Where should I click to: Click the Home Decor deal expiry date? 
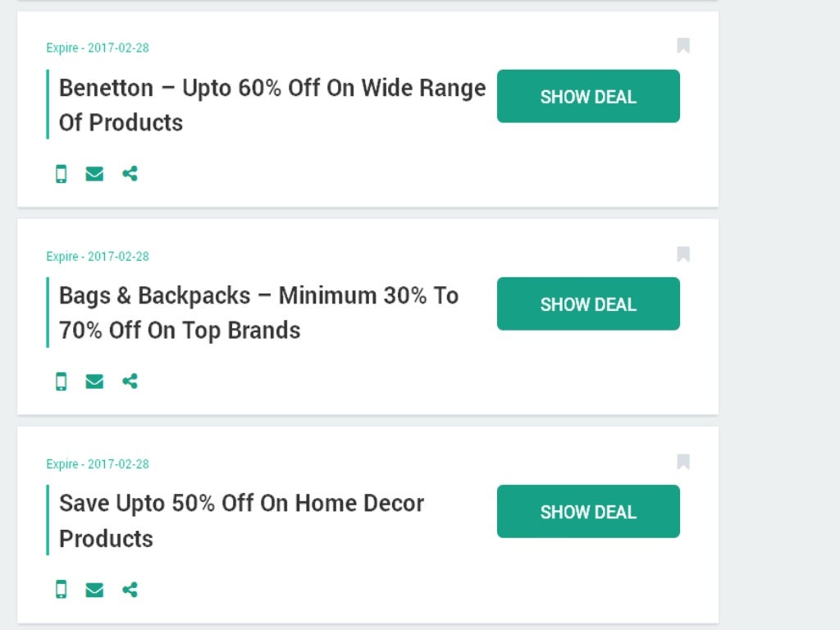[98, 464]
